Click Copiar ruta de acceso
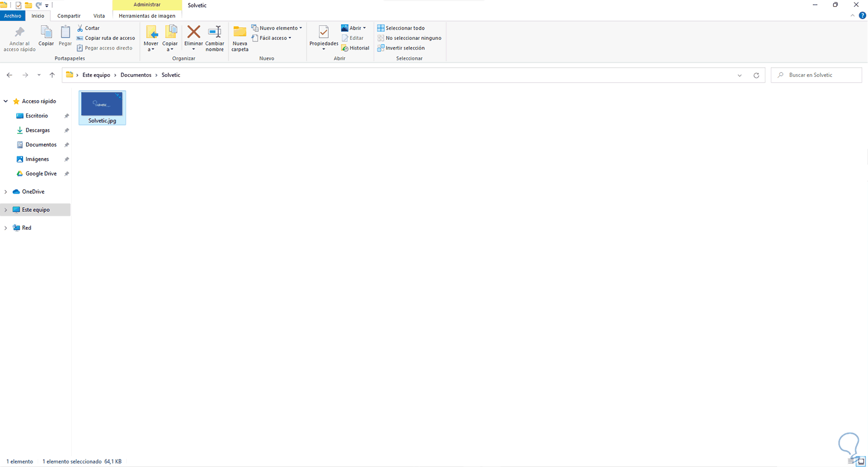This screenshot has height=467, width=868. (106, 38)
